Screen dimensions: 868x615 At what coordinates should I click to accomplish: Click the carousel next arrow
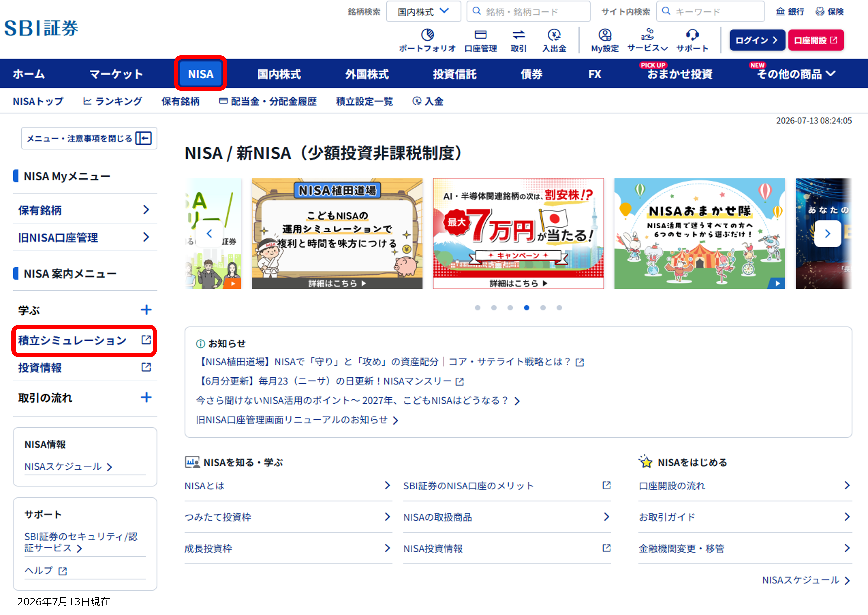point(827,234)
